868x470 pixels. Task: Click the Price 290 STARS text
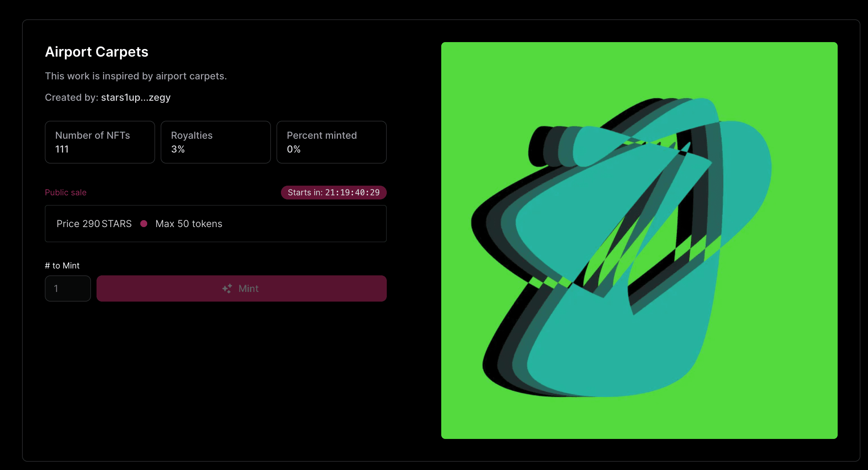94,224
